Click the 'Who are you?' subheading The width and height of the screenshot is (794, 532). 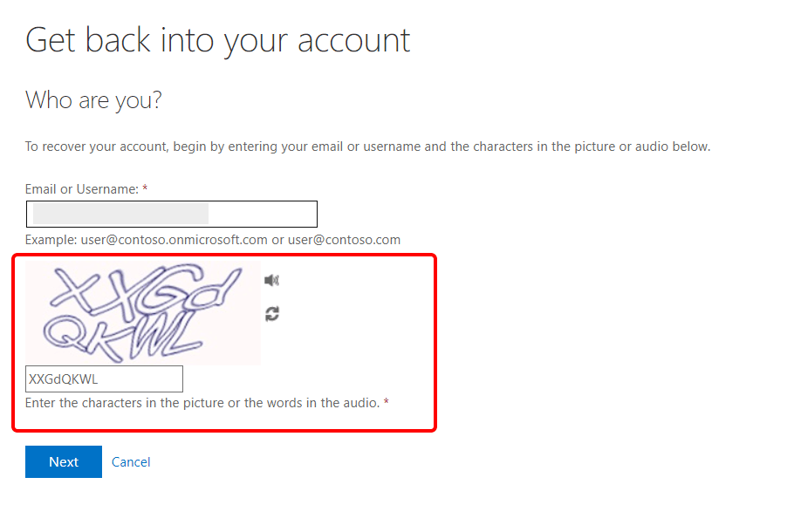tap(93, 100)
